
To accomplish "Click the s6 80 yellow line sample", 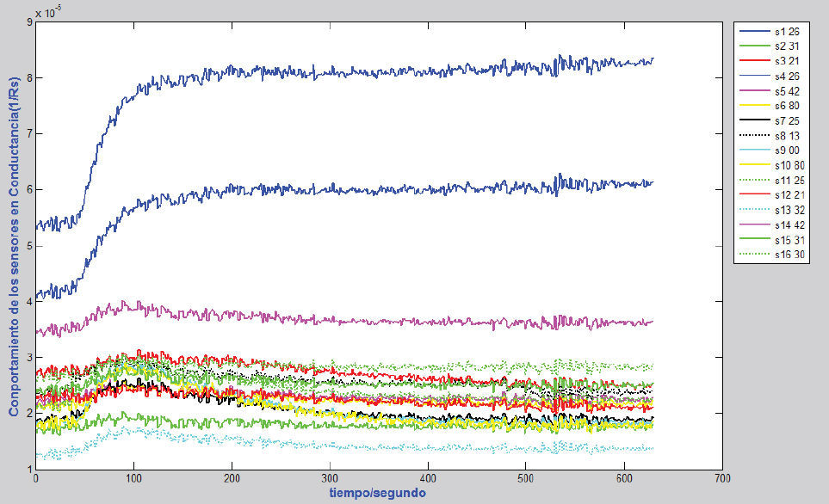I will 755,106.
